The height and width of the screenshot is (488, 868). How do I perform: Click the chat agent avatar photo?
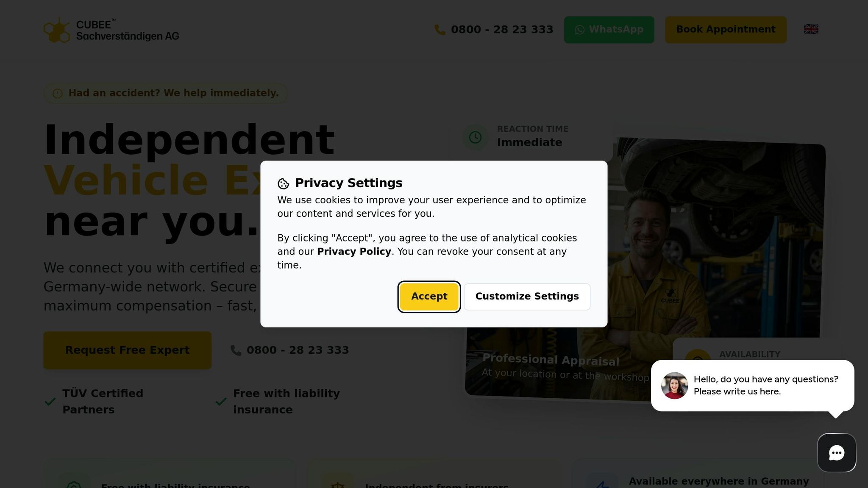pyautogui.click(x=674, y=385)
